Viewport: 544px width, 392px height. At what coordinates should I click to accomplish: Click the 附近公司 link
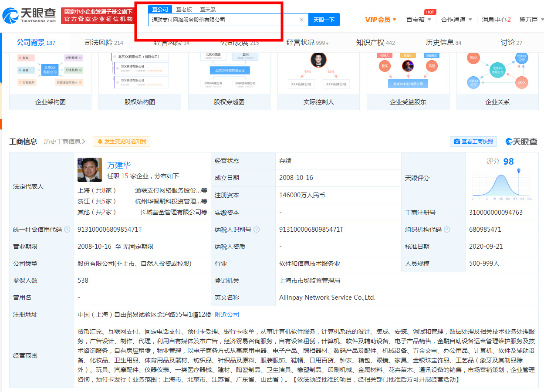point(227,314)
